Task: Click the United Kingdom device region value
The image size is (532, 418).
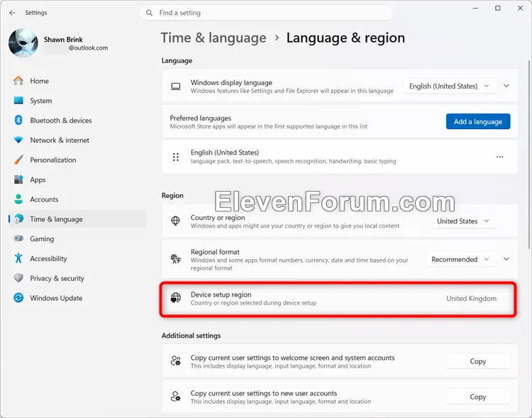Action: [471, 299]
